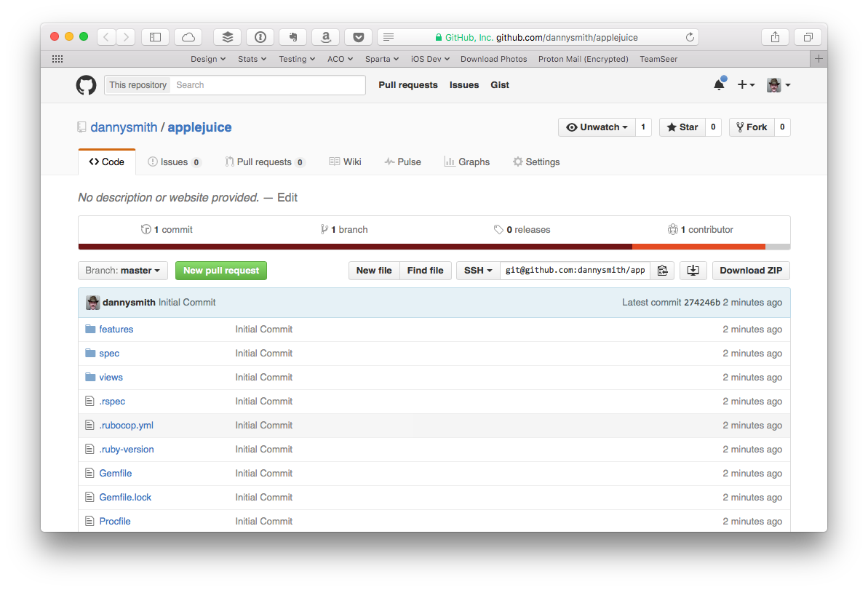Open the repository Settings tab
The image size is (868, 590).
pos(536,162)
